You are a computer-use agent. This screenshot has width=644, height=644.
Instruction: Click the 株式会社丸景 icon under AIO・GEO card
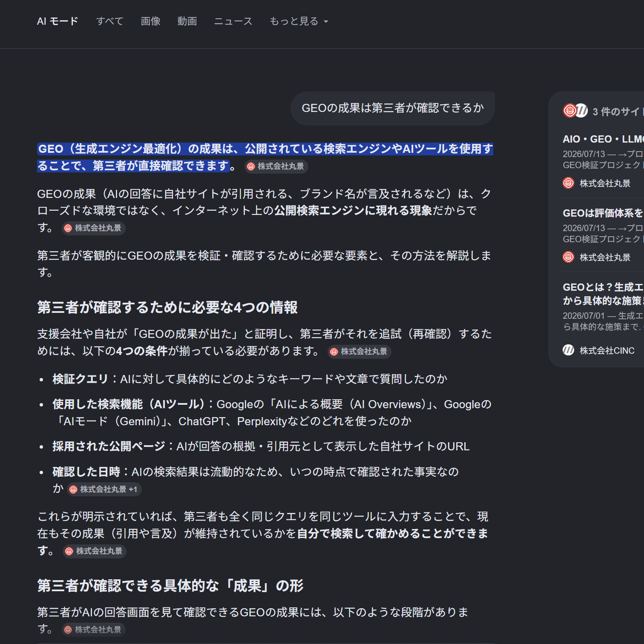coord(568,183)
